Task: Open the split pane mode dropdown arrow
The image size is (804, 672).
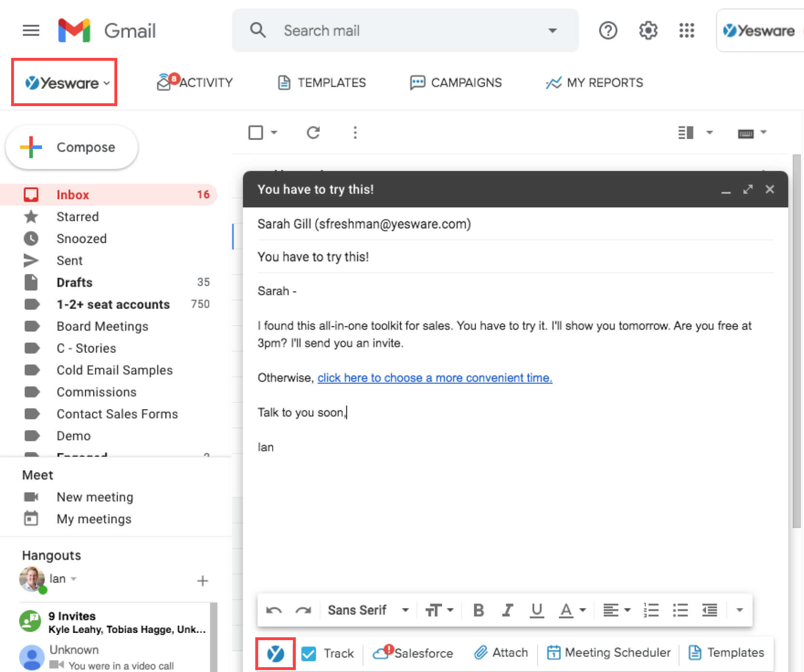Action: [x=709, y=132]
